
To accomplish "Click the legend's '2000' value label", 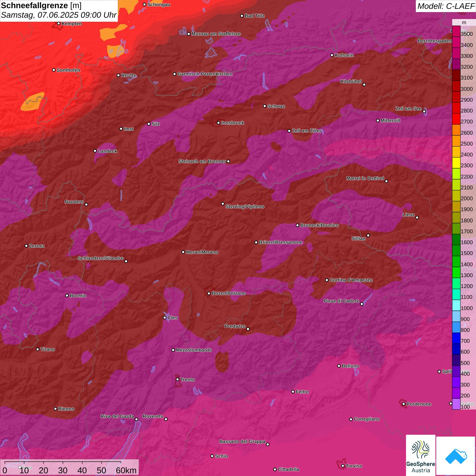I will click(x=466, y=199).
